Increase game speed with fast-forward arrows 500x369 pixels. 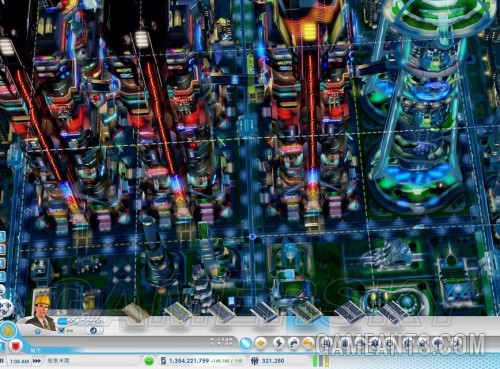[37, 361]
